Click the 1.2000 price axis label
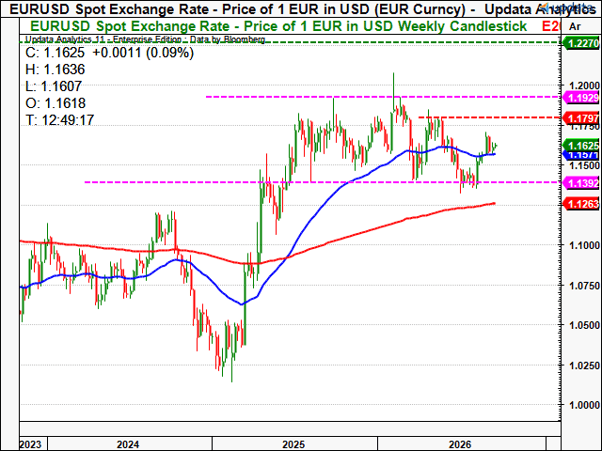The width and height of the screenshot is (602, 451). pos(585,85)
